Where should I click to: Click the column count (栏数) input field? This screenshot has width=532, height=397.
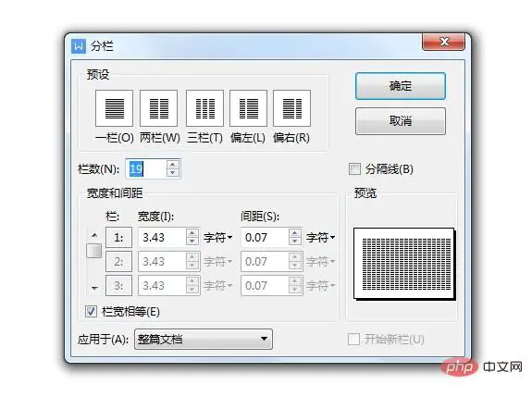(x=146, y=168)
